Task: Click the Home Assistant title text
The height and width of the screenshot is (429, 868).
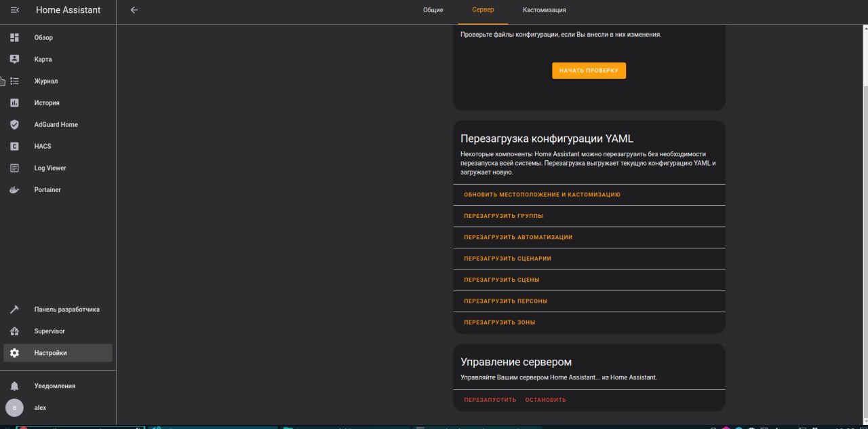Action: [x=68, y=10]
